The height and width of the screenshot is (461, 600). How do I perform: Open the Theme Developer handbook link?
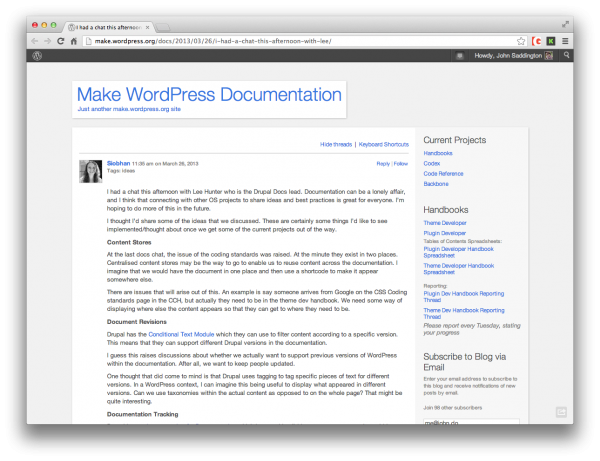pos(445,223)
